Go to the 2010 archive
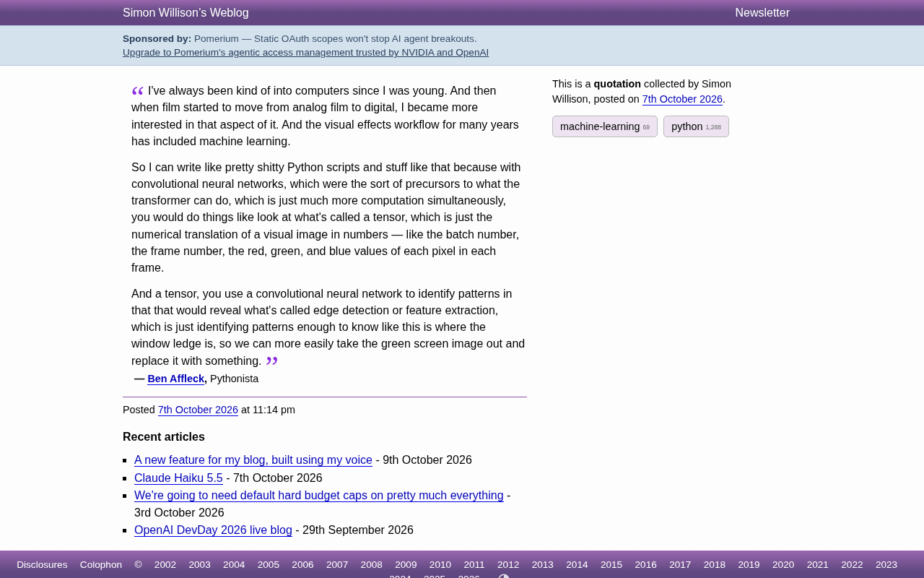The image size is (924, 578). point(440,564)
